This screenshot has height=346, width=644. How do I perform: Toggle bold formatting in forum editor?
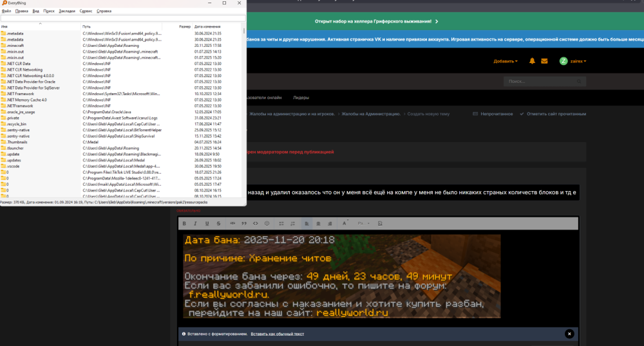184,223
